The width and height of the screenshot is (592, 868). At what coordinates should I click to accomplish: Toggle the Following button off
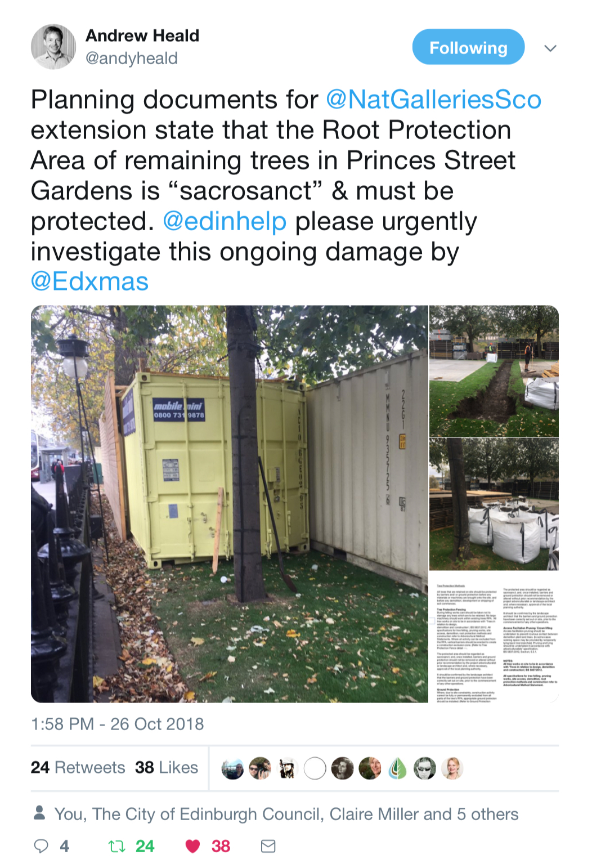pyautogui.click(x=468, y=47)
